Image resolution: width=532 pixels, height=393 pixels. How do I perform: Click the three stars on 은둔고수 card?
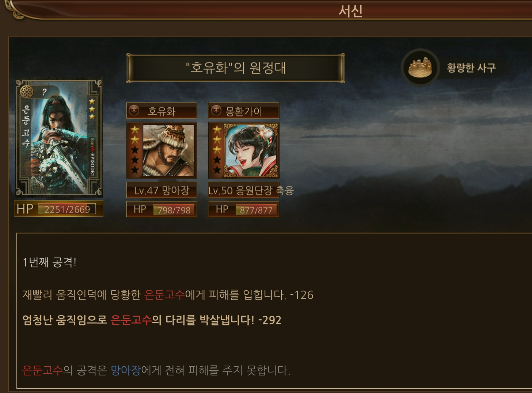click(x=92, y=109)
